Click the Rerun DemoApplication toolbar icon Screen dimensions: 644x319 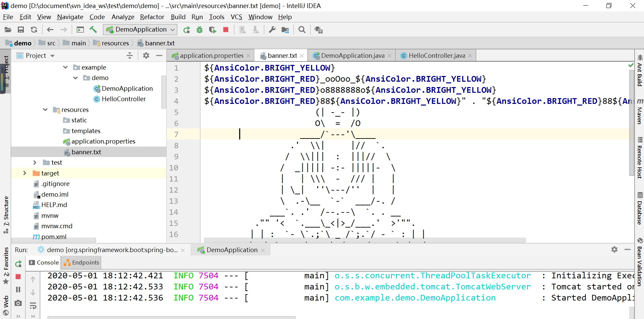[x=186, y=30]
